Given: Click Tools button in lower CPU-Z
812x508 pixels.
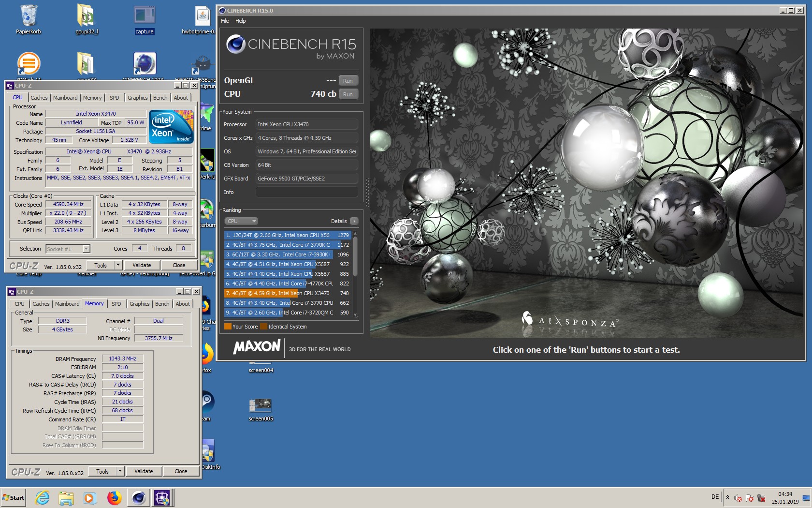Looking at the screenshot, I should click(102, 471).
